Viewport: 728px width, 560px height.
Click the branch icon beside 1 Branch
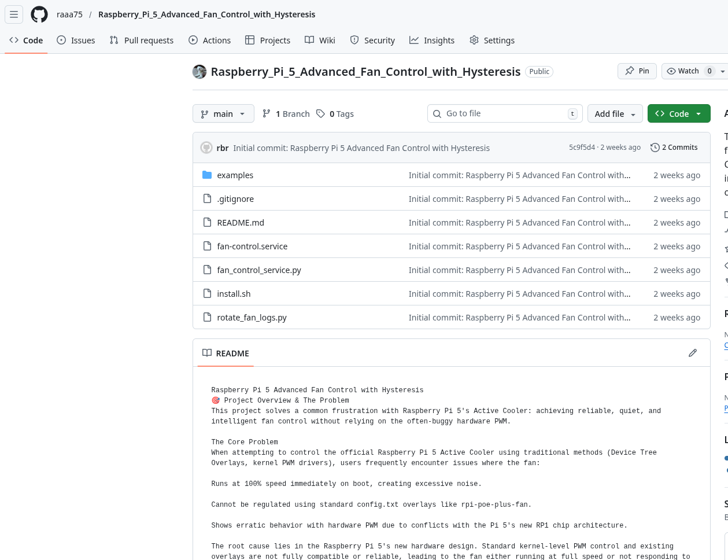[267, 114]
